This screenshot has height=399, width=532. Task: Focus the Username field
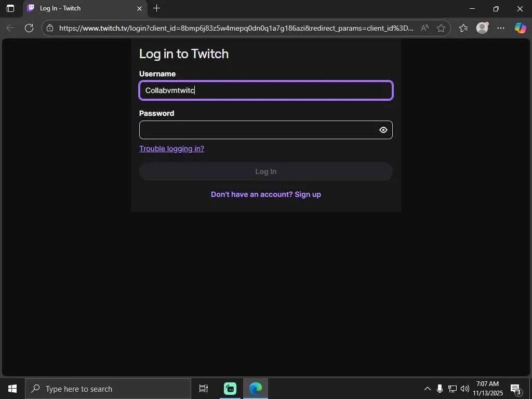(266, 90)
